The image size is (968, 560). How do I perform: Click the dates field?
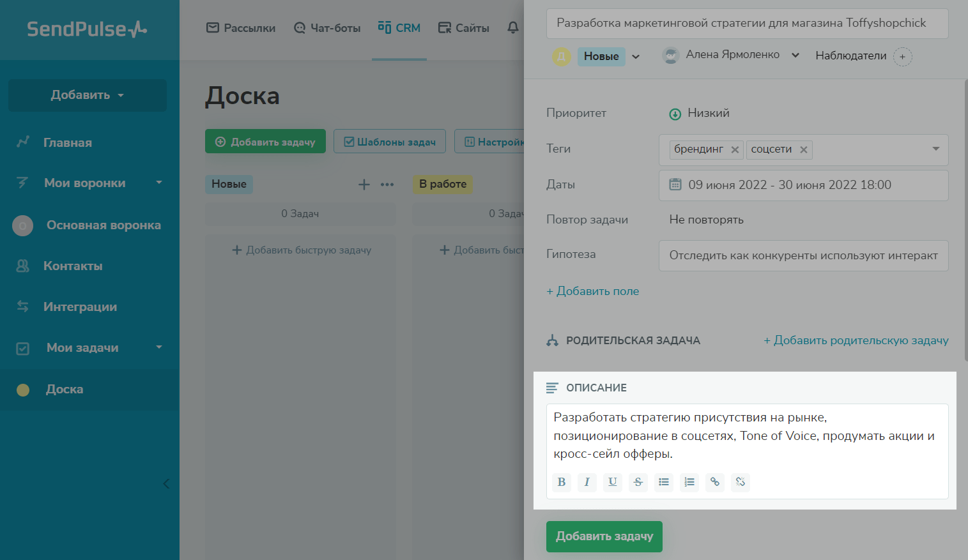pos(803,185)
